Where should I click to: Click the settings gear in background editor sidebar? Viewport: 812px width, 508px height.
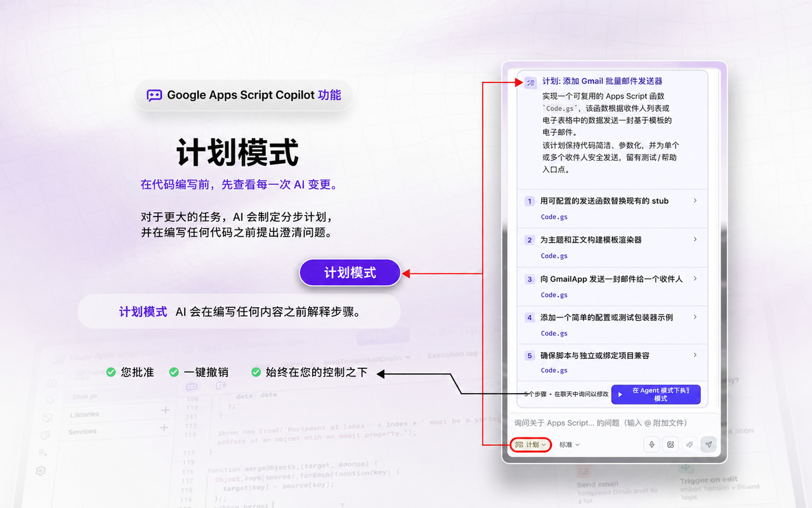[x=41, y=471]
